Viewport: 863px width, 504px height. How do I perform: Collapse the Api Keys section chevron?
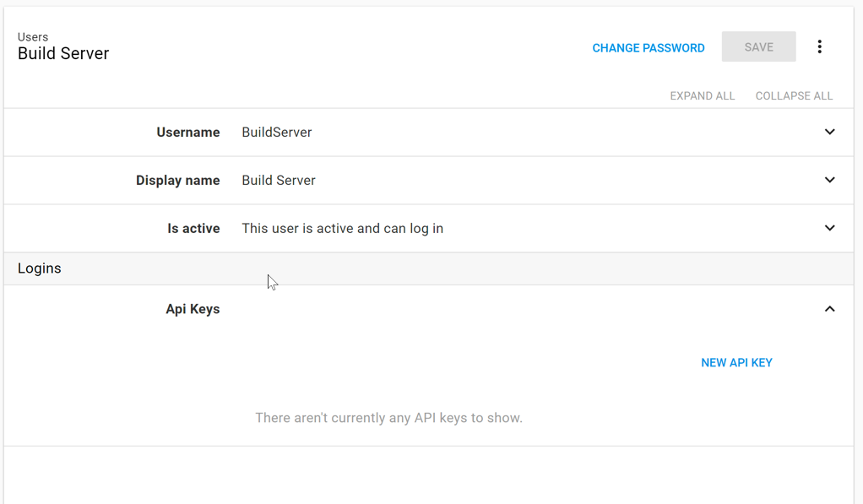[x=829, y=309]
